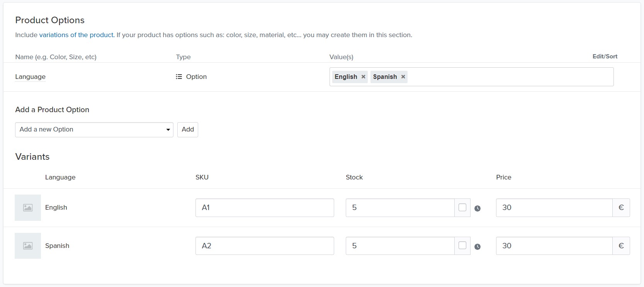
Task: Click the euro symbol on English price
Action: (x=621, y=208)
